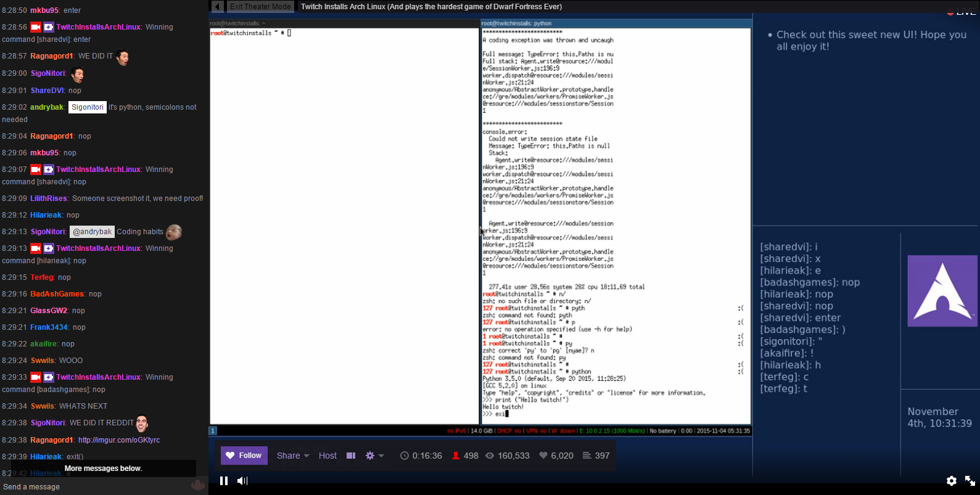Click username mkbu95 at 8:28:50
The image size is (980, 495).
(44, 10)
